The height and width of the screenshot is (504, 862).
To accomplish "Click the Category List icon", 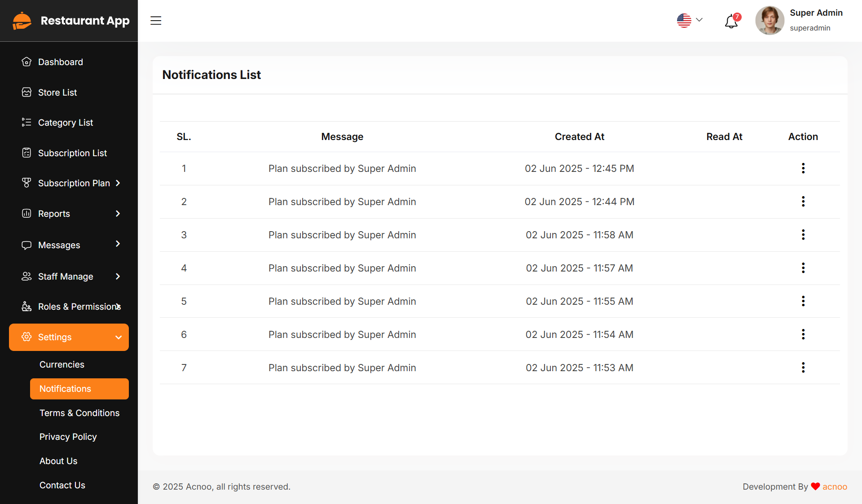I will click(x=26, y=123).
